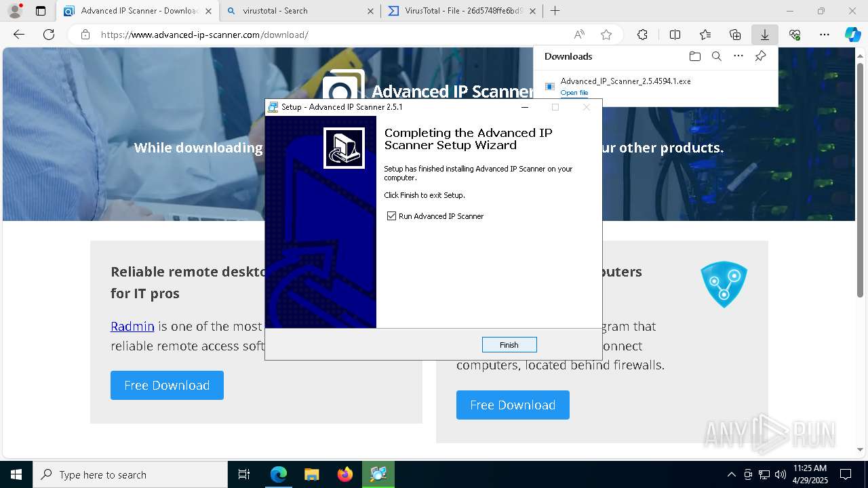
Task: Open Browser essentials heart icon
Action: tap(795, 35)
